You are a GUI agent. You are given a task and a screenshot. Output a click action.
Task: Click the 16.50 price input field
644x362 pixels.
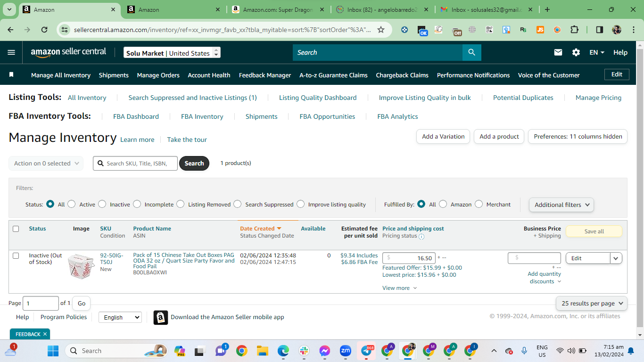[x=409, y=258]
